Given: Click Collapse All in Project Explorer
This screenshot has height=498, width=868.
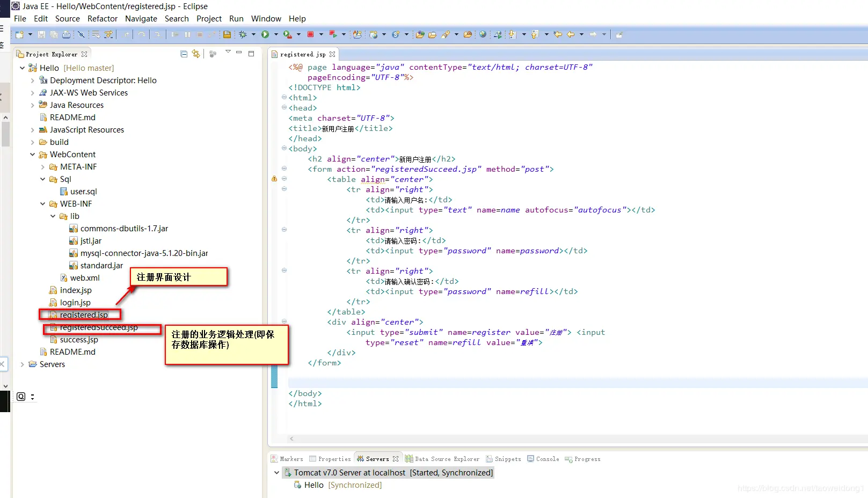Looking at the screenshot, I should tap(184, 54).
